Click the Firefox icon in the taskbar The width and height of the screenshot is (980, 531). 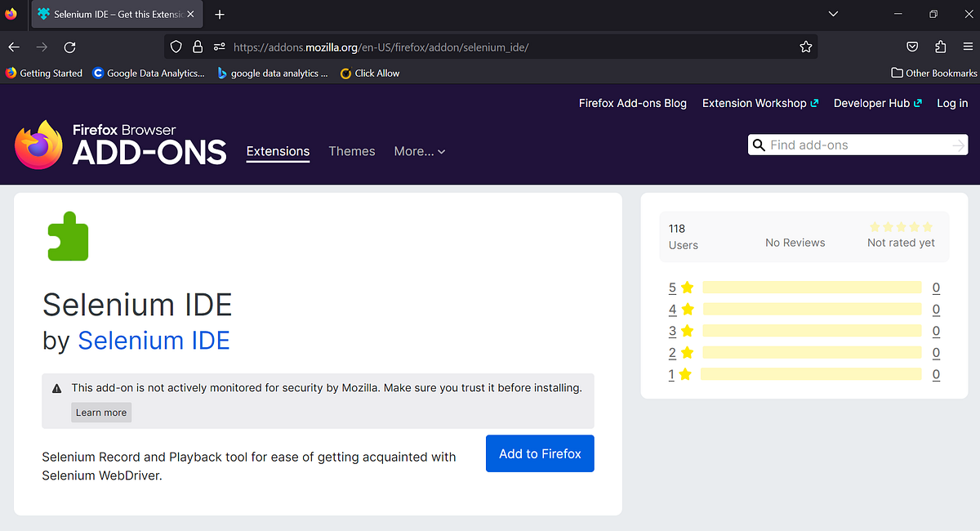pos(11,14)
